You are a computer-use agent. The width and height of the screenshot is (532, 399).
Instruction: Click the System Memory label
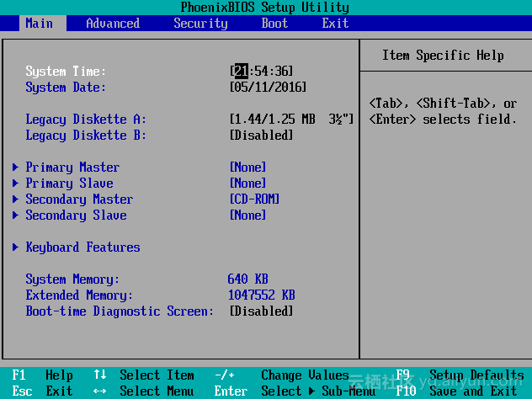tap(72, 279)
